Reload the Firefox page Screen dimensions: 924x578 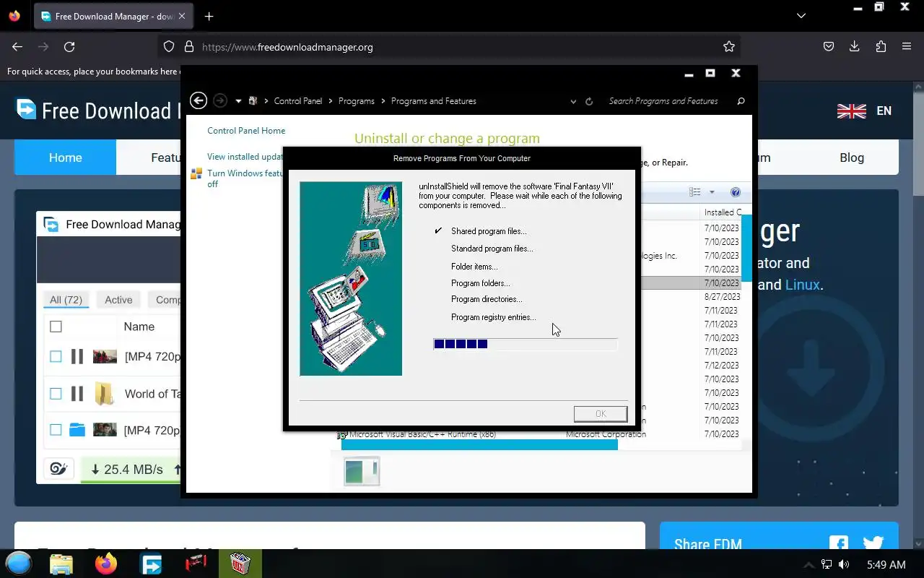click(x=69, y=46)
